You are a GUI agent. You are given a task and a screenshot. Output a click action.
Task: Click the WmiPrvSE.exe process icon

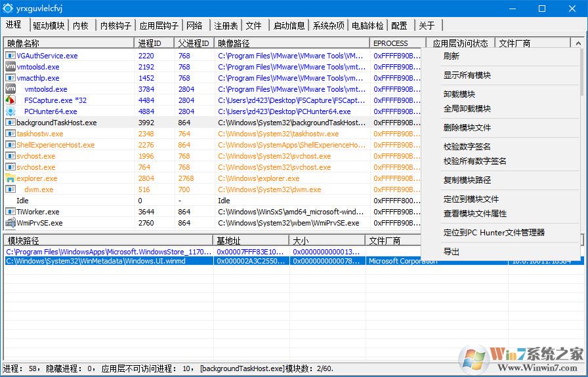pyautogui.click(x=10, y=223)
